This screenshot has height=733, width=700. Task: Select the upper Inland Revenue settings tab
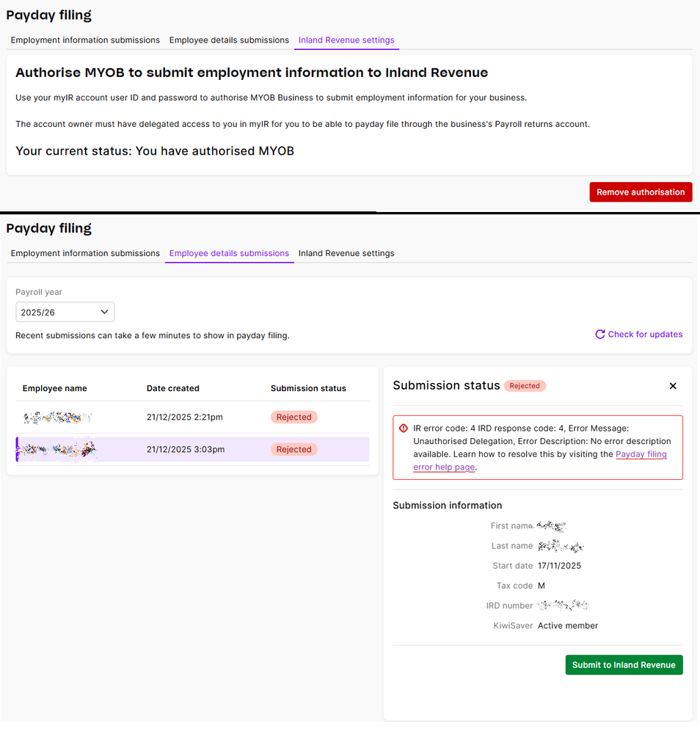346,40
